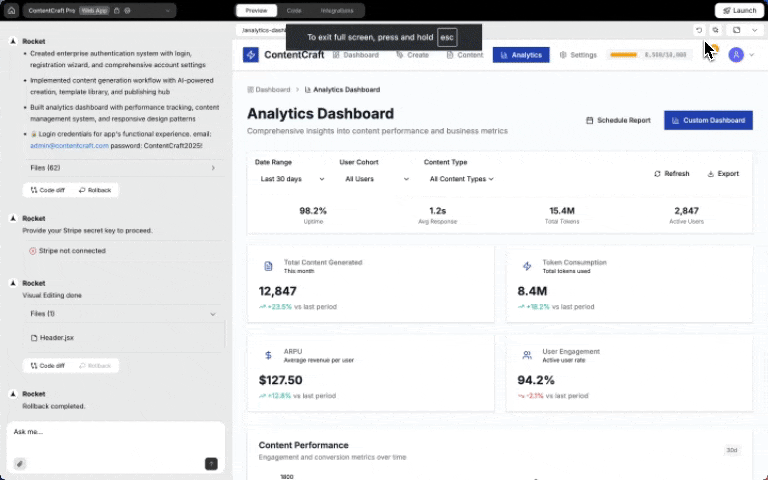Viewport: 768px width, 480px height.
Task: Expand the viewport size dropdown arrow
Action: tap(754, 30)
